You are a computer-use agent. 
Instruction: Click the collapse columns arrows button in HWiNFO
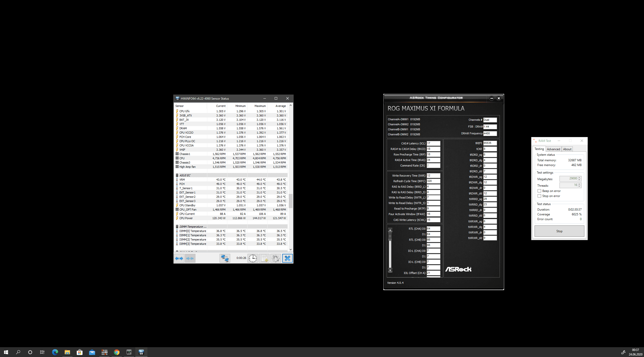[x=190, y=258]
